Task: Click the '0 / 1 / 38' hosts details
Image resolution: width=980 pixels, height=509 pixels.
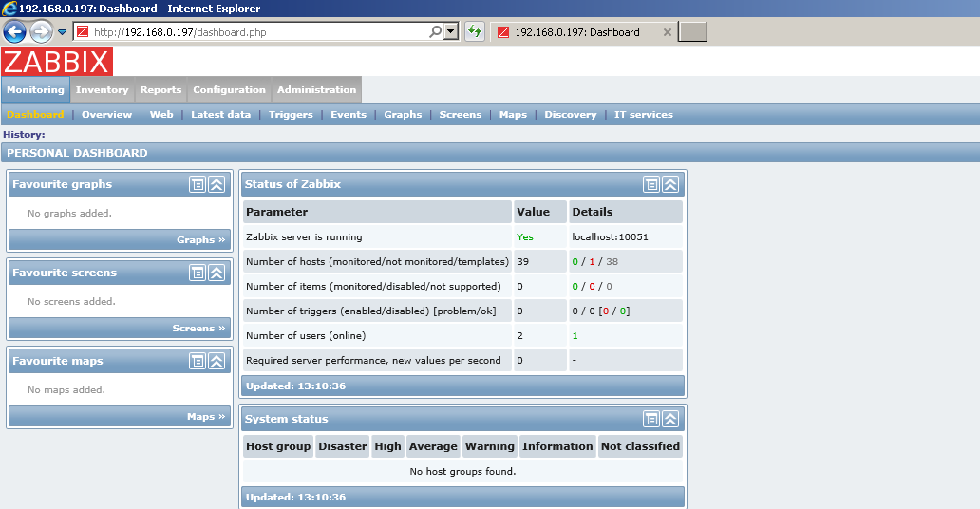Action: point(595,261)
